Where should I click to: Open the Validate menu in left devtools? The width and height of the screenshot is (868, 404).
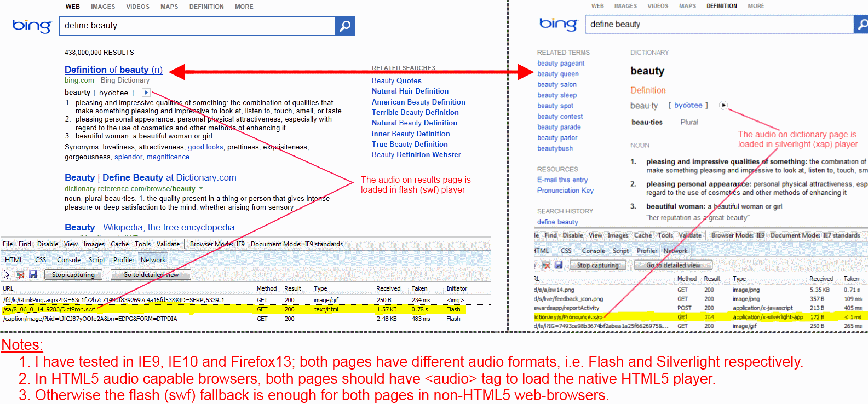pos(168,244)
